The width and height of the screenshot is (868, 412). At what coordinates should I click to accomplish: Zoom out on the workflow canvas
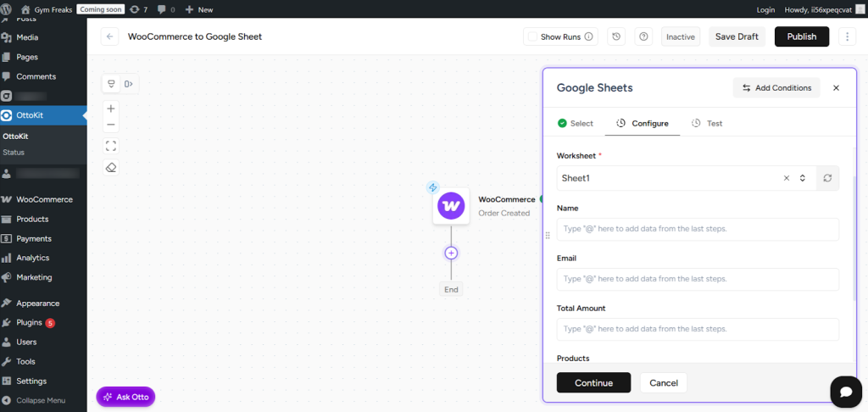(x=111, y=125)
